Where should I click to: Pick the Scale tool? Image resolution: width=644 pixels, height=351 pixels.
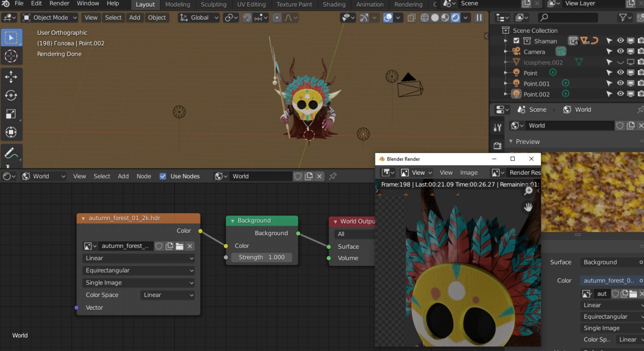click(11, 114)
